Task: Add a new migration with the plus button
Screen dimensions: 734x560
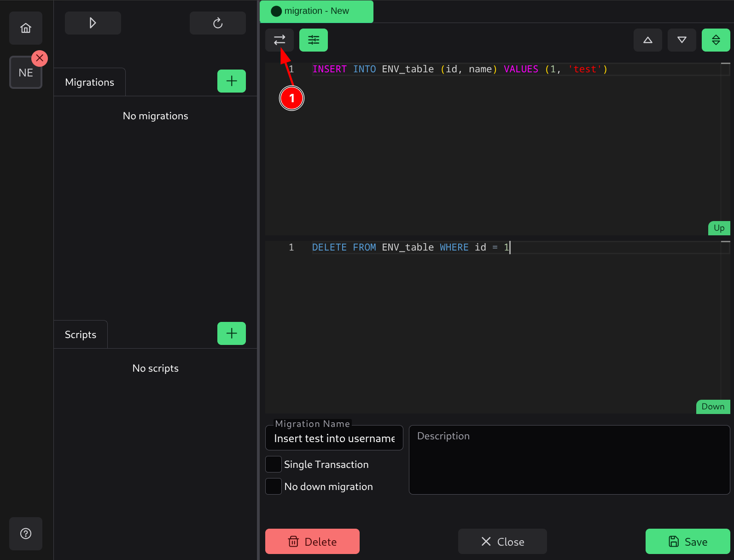Action: [232, 81]
